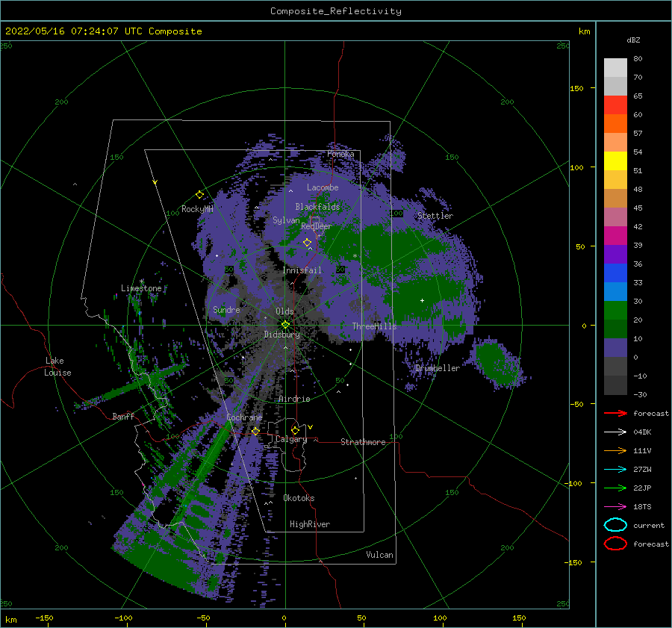Select the orange 111V arrow icon

click(x=615, y=450)
